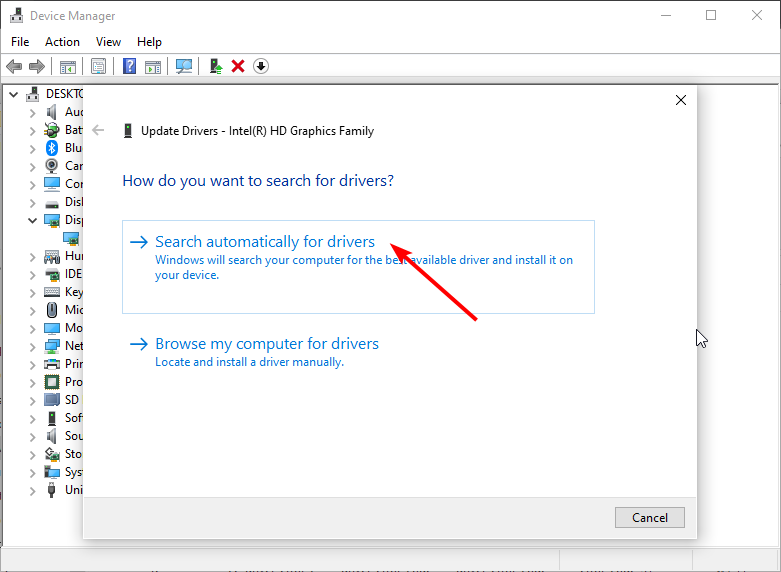Click the Forward toolbar arrow in Device Manager
The width and height of the screenshot is (781, 572).
click(x=37, y=66)
